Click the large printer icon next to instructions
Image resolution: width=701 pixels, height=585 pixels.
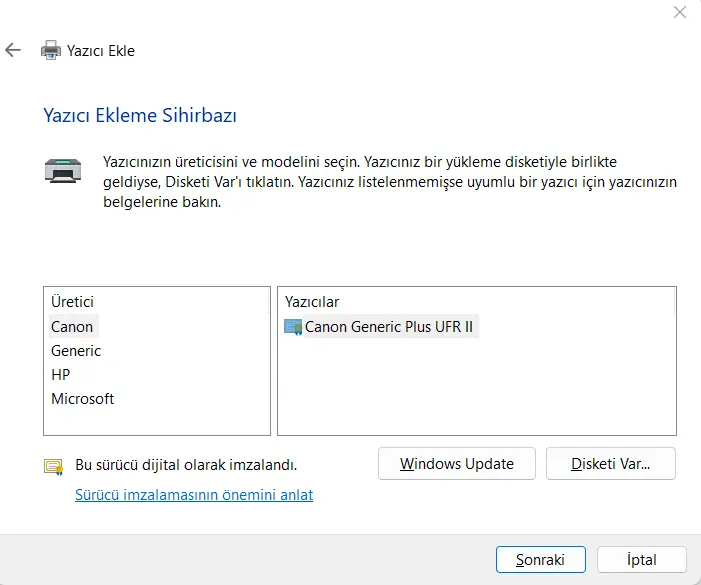[63, 171]
